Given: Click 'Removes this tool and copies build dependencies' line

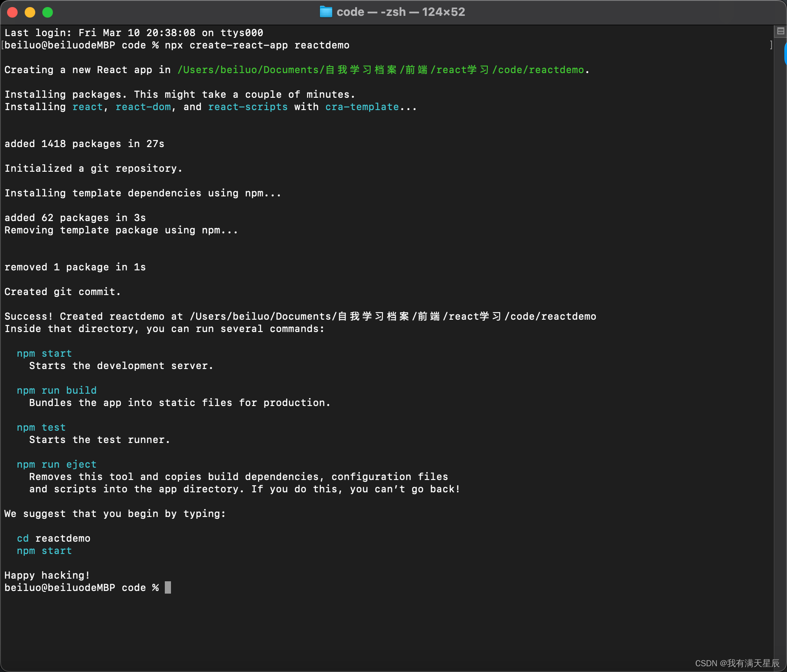Looking at the screenshot, I should (x=238, y=477).
